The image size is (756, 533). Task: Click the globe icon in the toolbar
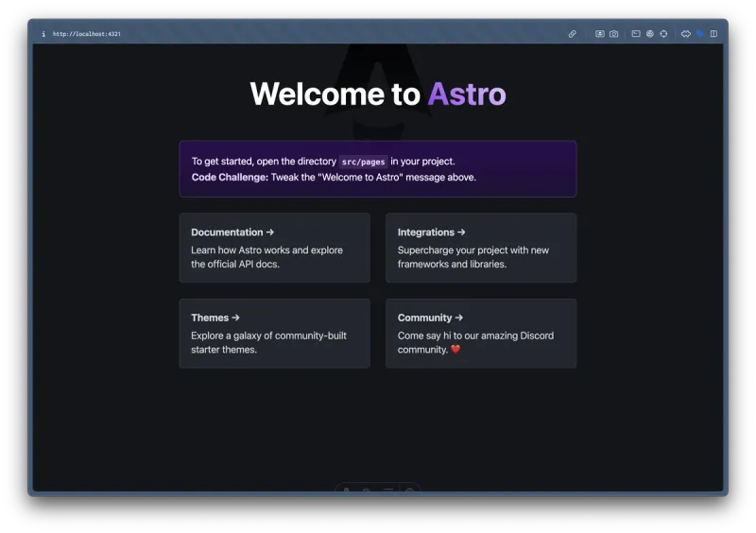650,34
